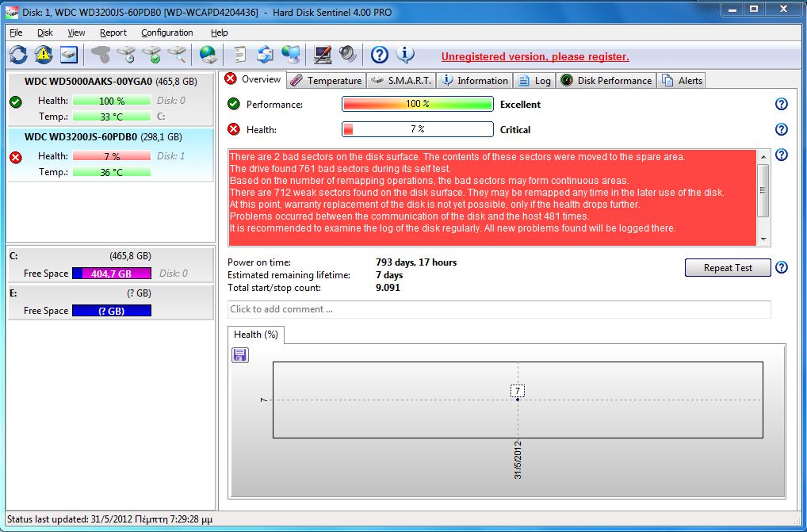Click the red X icon beside Health label
Screen dimensions: 807x532
coord(234,129)
